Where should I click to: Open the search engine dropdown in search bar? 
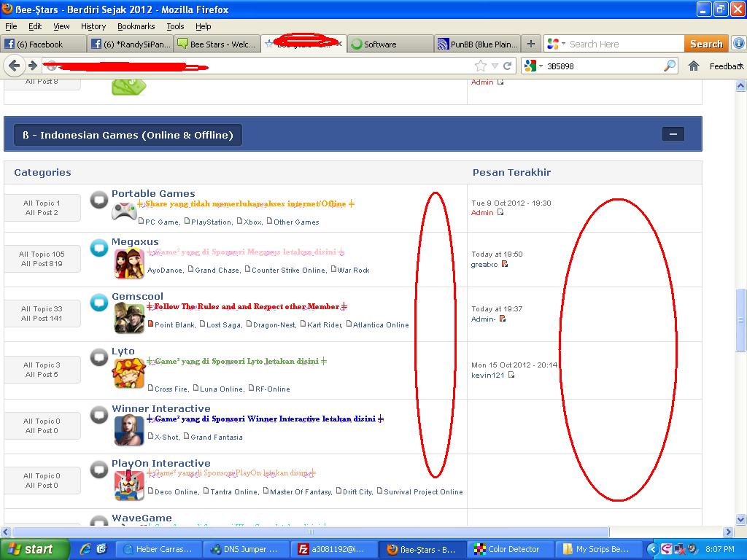541,66
